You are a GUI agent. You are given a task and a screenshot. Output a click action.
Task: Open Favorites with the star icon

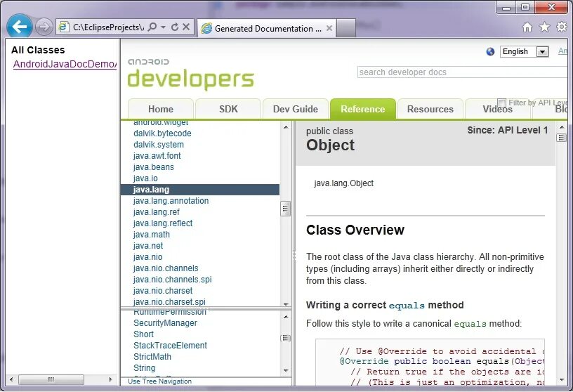(544, 27)
